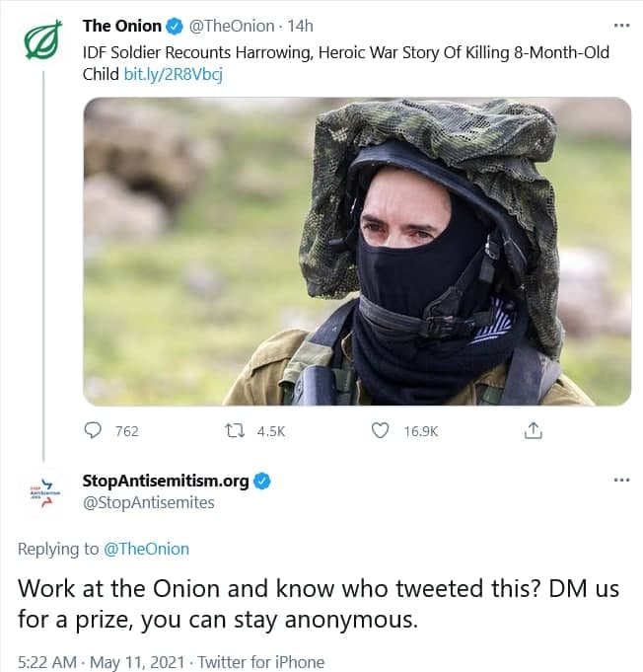
Task: Open the @TheOnion handle in tweet header
Action: [231, 27]
